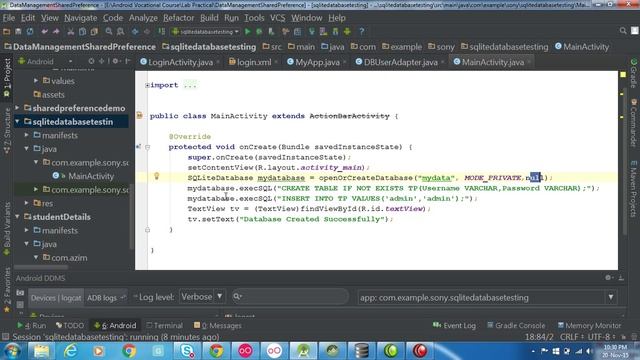Image resolution: width=640 pixels, height=360 pixels.
Task: Open the VCS menu
Action: pos(278,18)
